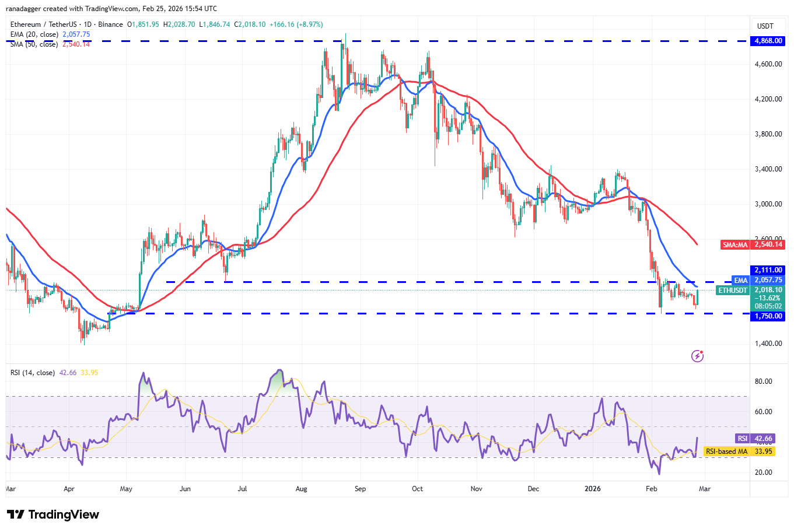The width and height of the screenshot is (794, 532).
Task: Click the 2026 marker on the time axis
Action: (x=593, y=489)
